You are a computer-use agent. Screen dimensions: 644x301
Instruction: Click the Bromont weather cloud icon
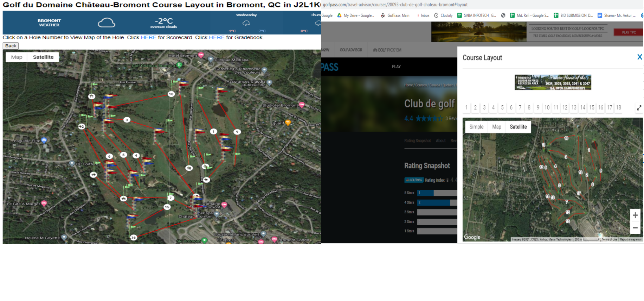(x=106, y=23)
